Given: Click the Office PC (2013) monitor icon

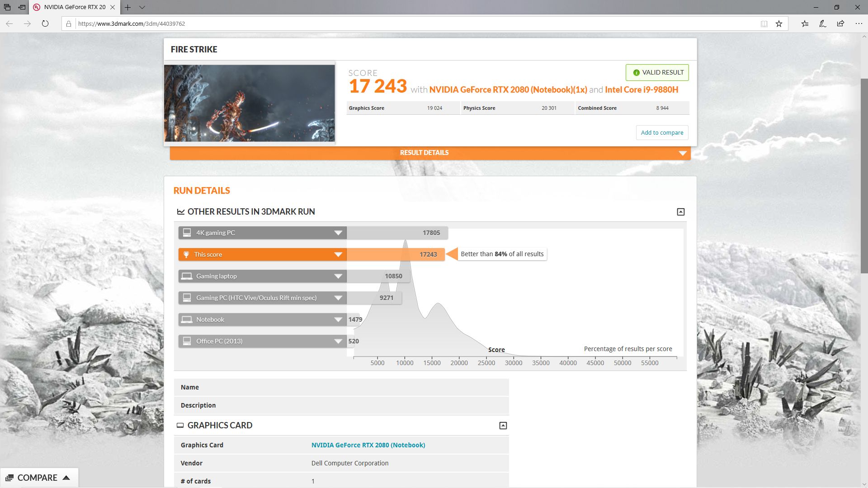Looking at the screenshot, I should pos(187,341).
